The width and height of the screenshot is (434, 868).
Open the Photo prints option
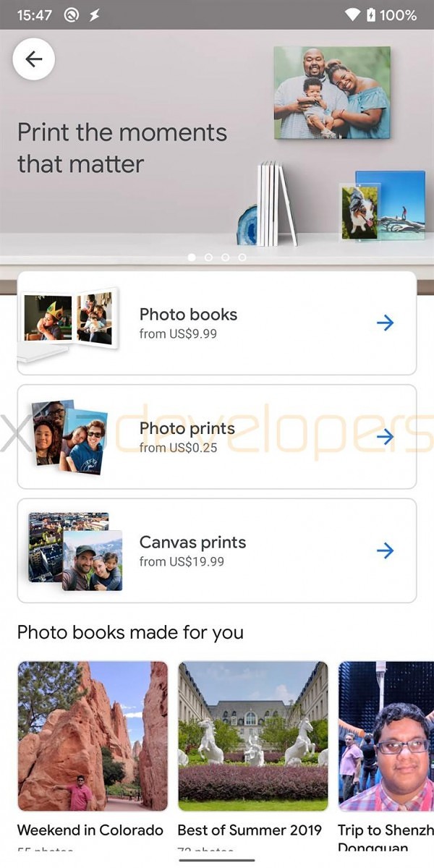217,436
